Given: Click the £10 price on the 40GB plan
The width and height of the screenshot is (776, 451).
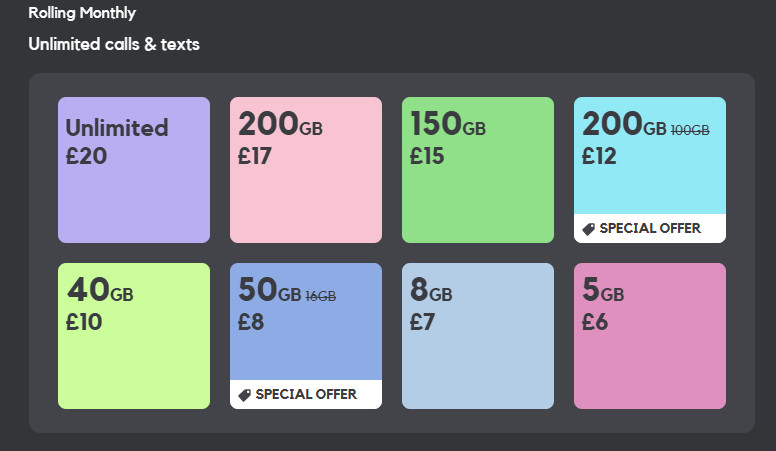Looking at the screenshot, I should pyautogui.click(x=84, y=322).
